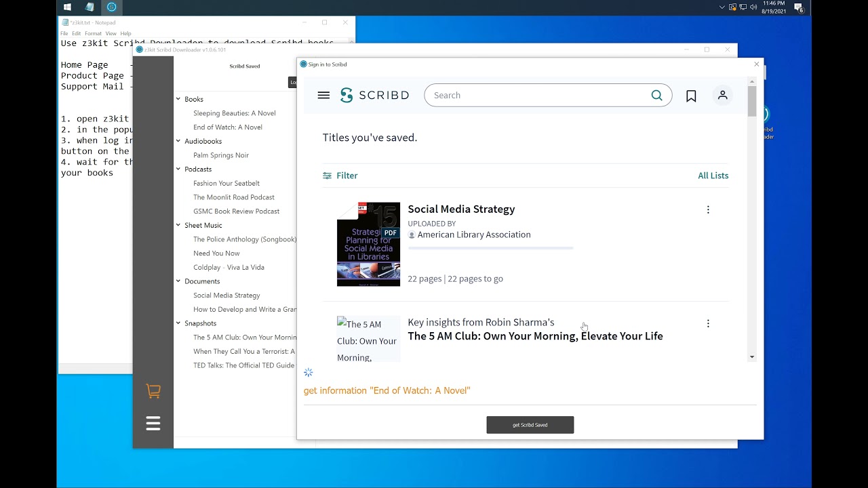This screenshot has height=488, width=868.
Task: Open the File menu in Notepad
Action: 64,33
